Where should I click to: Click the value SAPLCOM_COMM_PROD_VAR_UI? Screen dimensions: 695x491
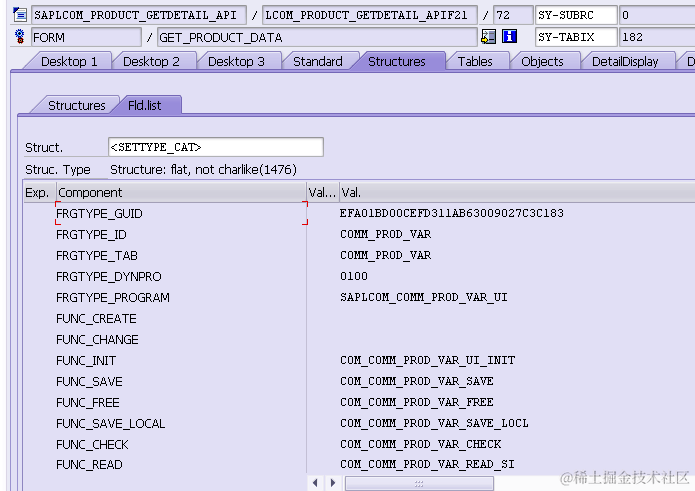424,297
